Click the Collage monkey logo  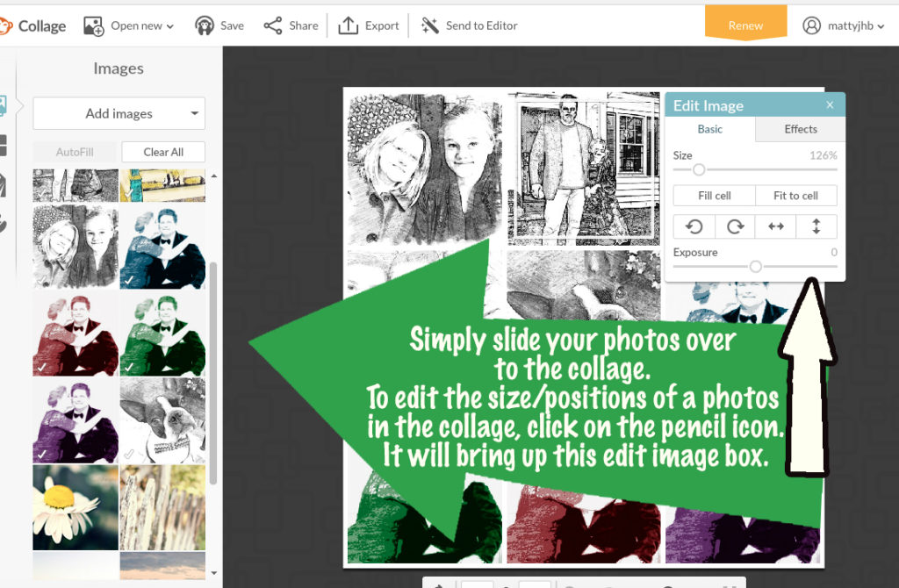click(x=6, y=25)
